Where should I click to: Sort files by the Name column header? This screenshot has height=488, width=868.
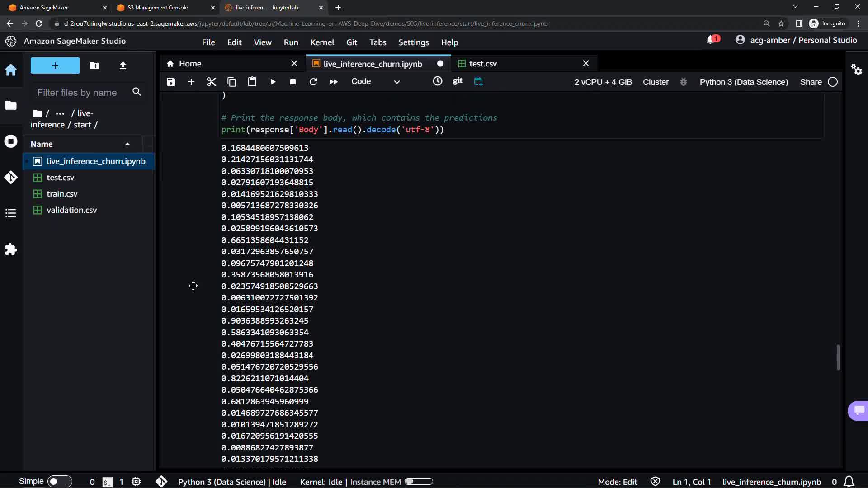point(42,144)
